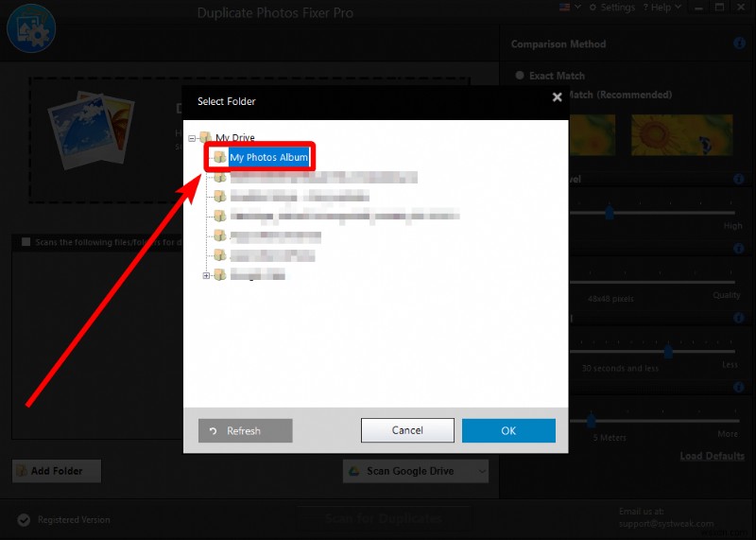This screenshot has width=756, height=540.
Task: Open the language flag dropdown
Action: tap(570, 8)
